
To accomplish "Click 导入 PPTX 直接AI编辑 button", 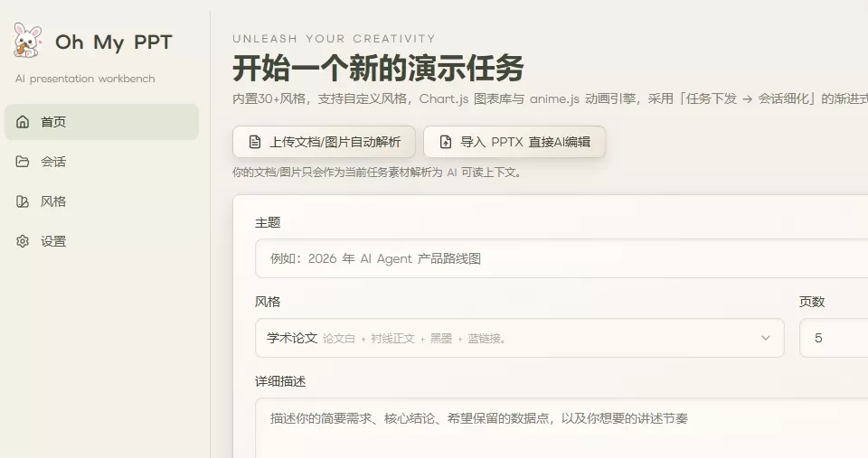I will 514,142.
